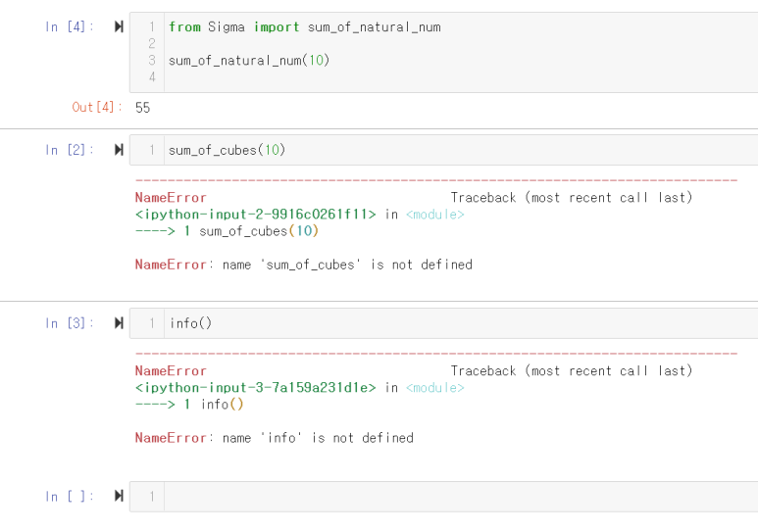Select the 'In [3]:' prompt label
This screenshot has height=532, width=758.
[70, 322]
